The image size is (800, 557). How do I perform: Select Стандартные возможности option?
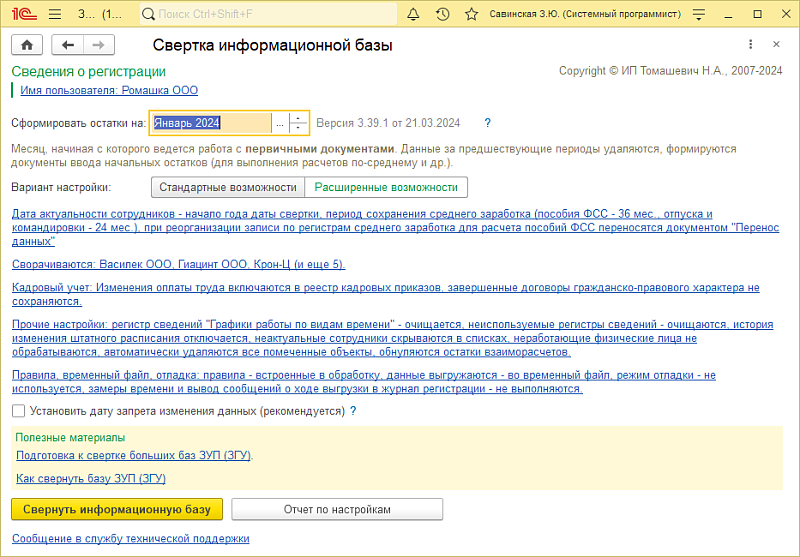(228, 187)
